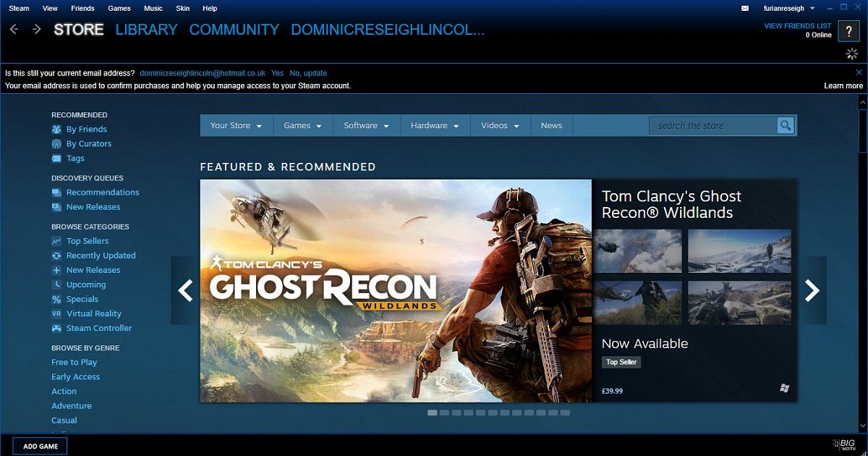Dismiss the email confirmation banner
This screenshot has width=868, height=456.
coord(859,72)
